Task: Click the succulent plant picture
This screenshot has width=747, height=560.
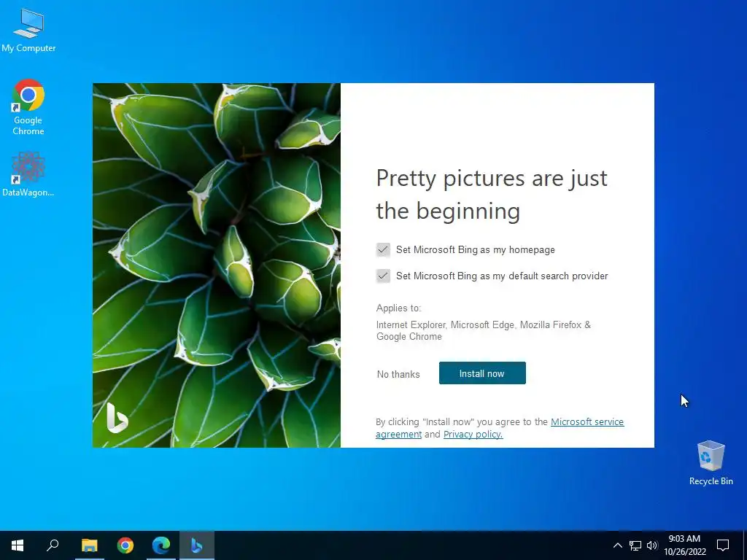Action: [216, 265]
